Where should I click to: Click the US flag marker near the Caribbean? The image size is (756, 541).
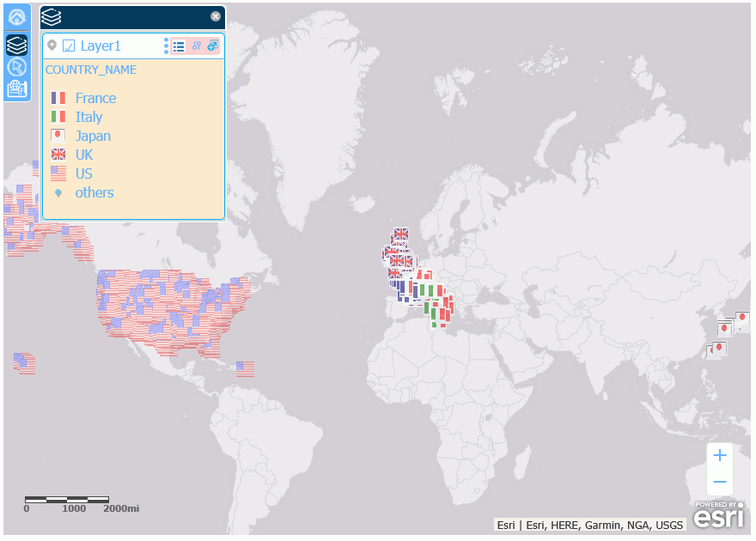coord(246,369)
